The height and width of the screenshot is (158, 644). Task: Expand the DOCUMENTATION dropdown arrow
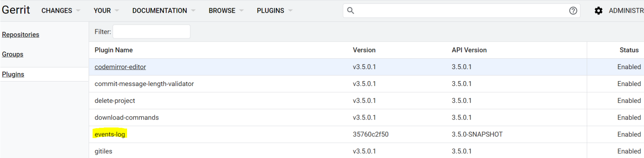click(x=193, y=11)
